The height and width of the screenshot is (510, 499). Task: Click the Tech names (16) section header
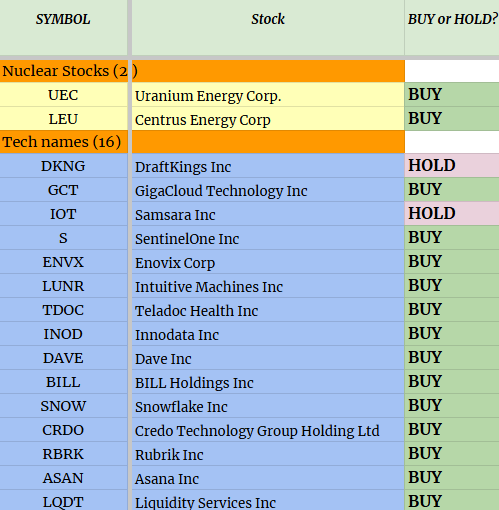[202, 142]
